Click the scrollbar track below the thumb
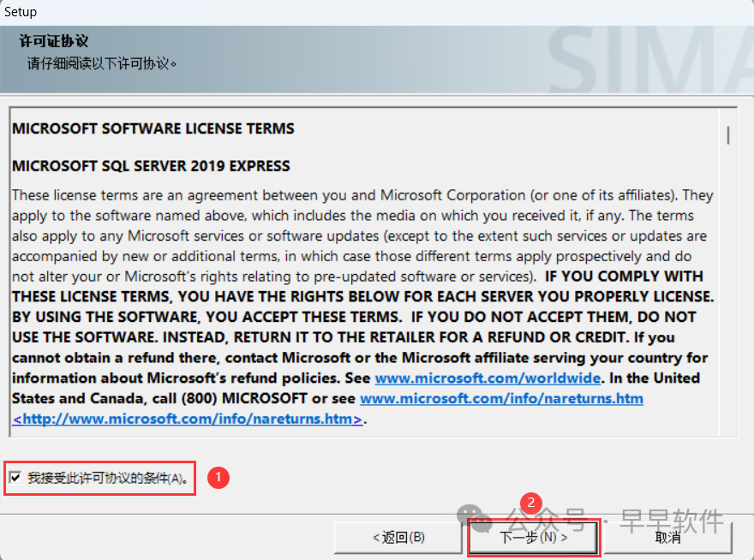 (727, 300)
